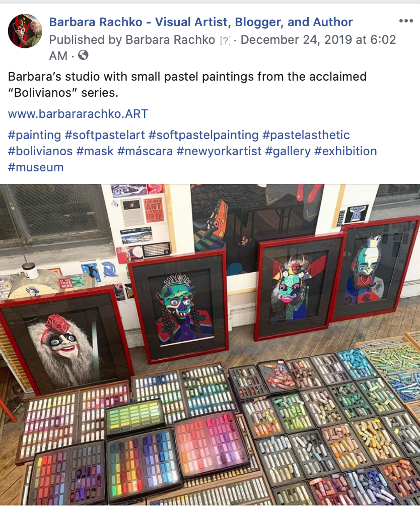Click the #museum hashtag
420x509 pixels.
click(x=36, y=167)
